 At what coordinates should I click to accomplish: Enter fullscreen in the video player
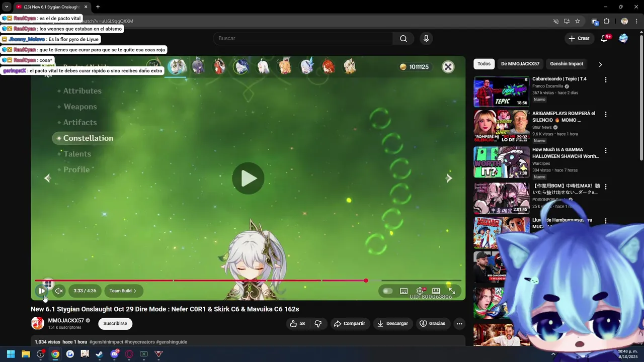(x=452, y=291)
